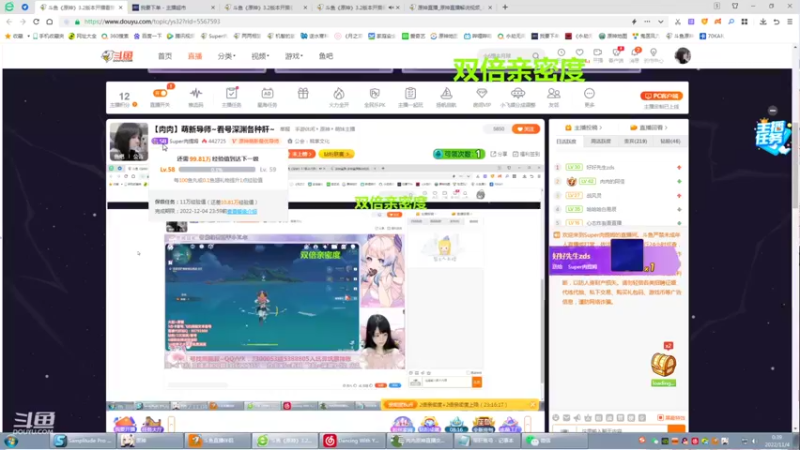Expand the 视频 video dropdown
Viewport: 800px width, 450px height.
coord(260,56)
